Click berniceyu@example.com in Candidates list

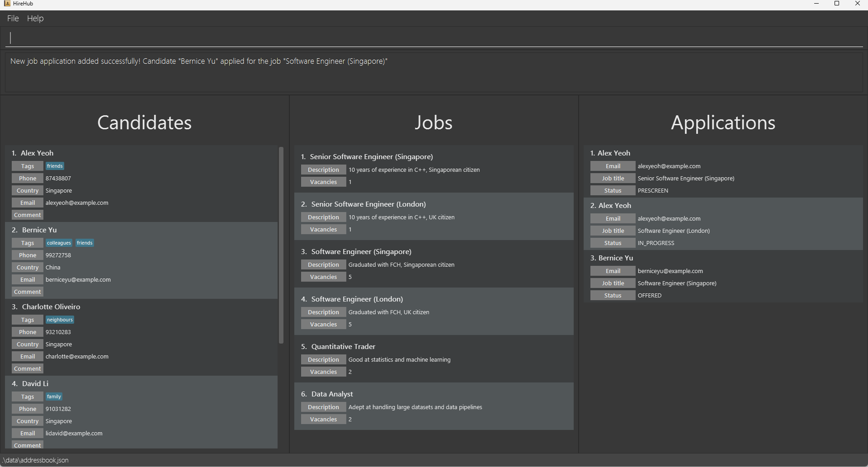78,280
